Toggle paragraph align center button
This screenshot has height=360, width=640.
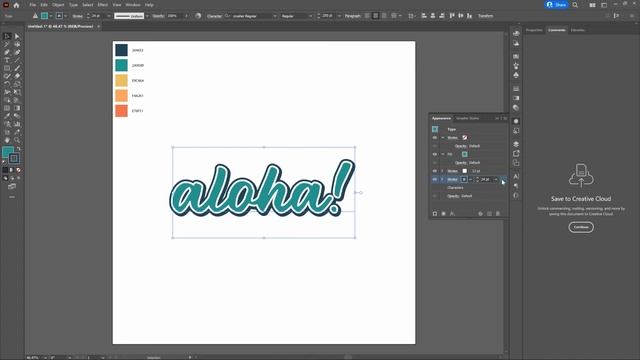point(376,16)
